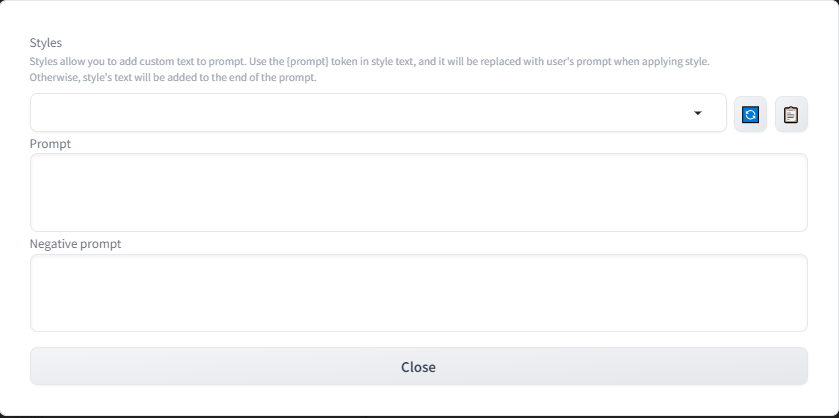The image size is (839, 418).
Task: Expand the Styles dropdown arrow
Action: (x=697, y=113)
